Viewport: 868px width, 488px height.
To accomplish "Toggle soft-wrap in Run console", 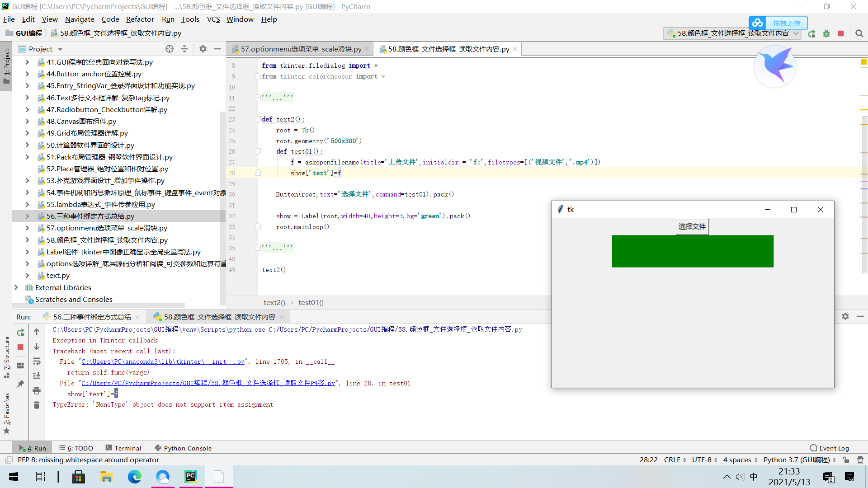I will tap(37, 361).
